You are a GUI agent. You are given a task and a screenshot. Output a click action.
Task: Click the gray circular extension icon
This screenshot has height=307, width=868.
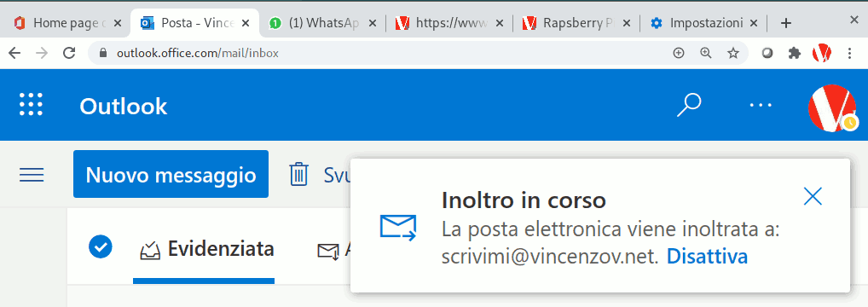[x=767, y=53]
